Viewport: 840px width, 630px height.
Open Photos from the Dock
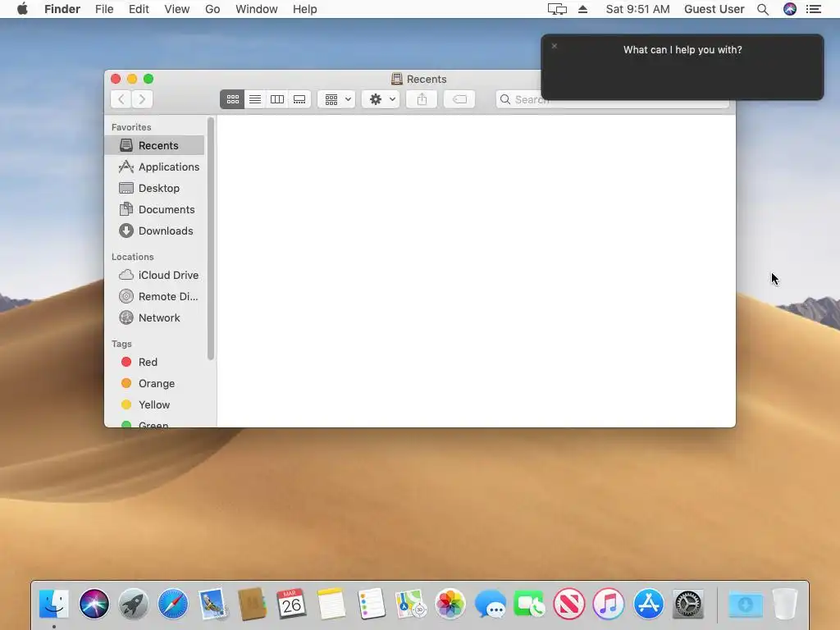point(450,604)
